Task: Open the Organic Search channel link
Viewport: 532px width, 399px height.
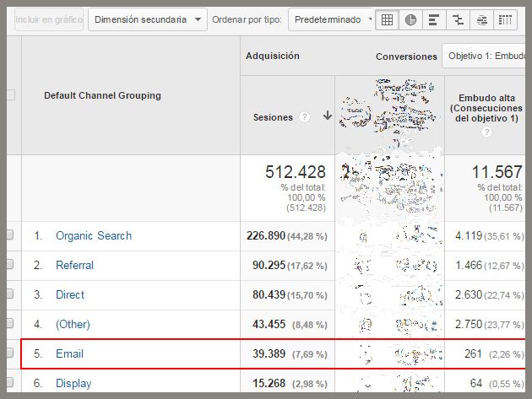Action: pos(93,235)
